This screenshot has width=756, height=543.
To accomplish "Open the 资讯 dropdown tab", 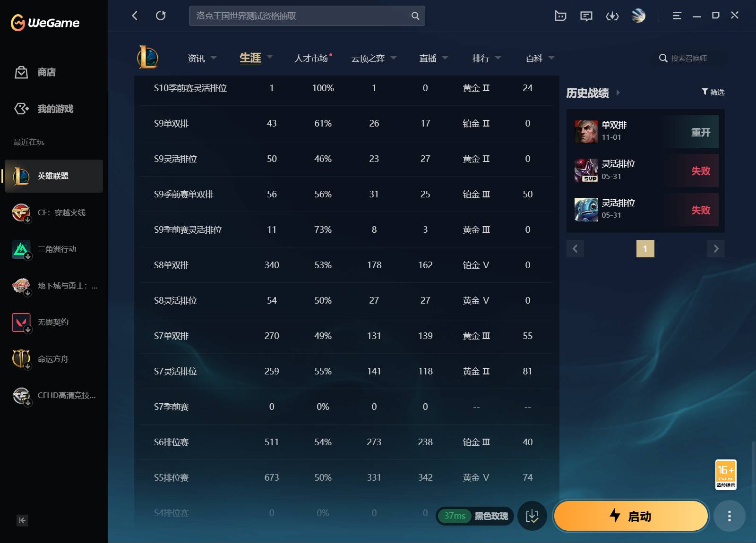I will click(202, 58).
